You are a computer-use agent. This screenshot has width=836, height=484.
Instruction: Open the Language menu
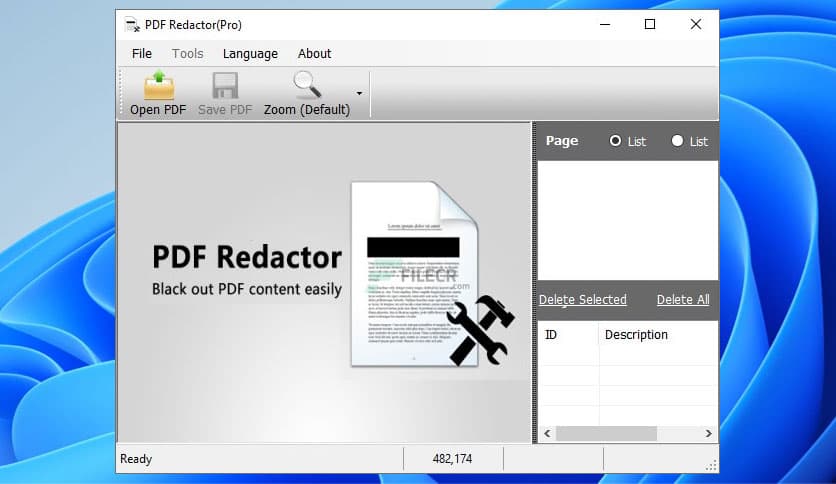(x=250, y=54)
